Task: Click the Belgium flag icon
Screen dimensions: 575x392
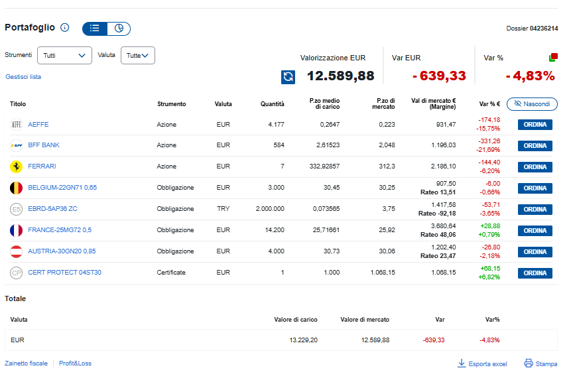Action: 16,188
